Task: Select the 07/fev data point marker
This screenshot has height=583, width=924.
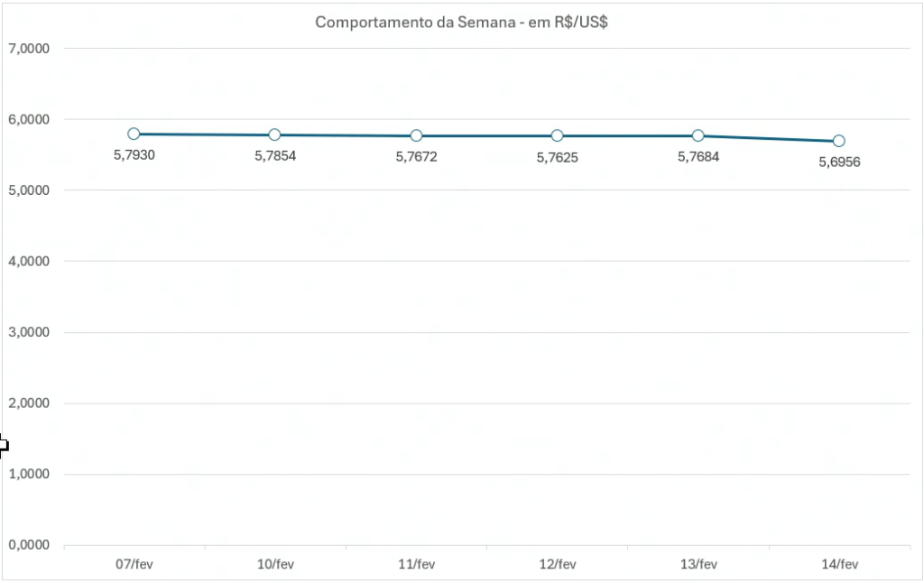Action: pyautogui.click(x=134, y=134)
